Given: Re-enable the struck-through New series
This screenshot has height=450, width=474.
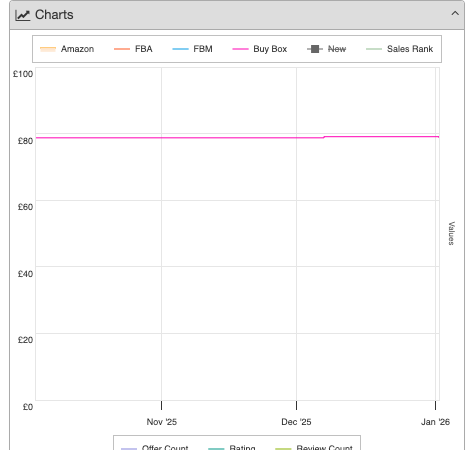Looking at the screenshot, I should coord(327,49).
